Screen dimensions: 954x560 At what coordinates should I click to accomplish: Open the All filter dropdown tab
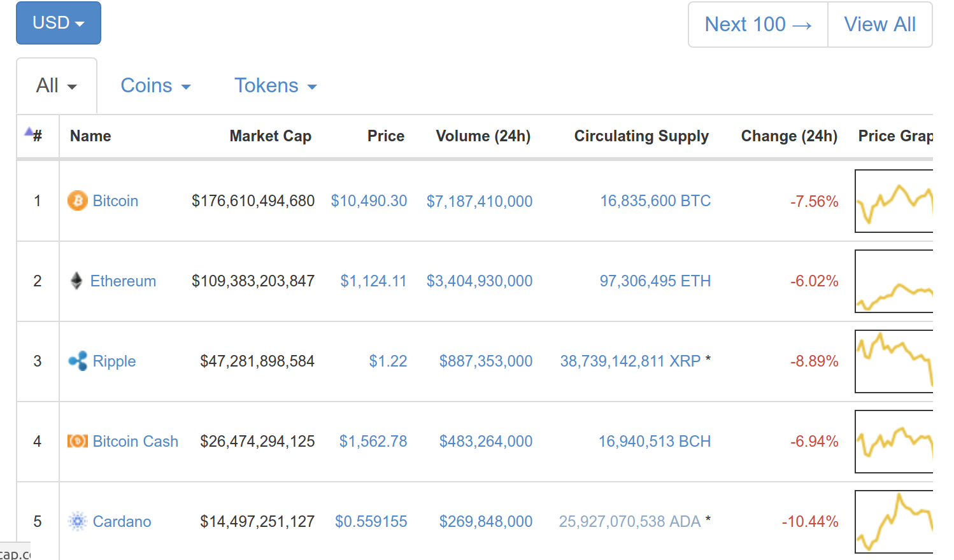coord(57,86)
